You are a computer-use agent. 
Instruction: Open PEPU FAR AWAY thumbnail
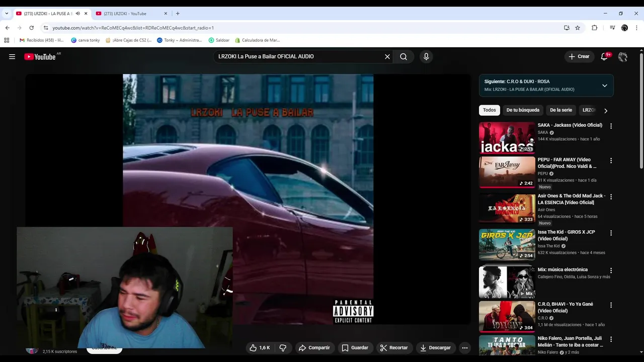coord(507,172)
